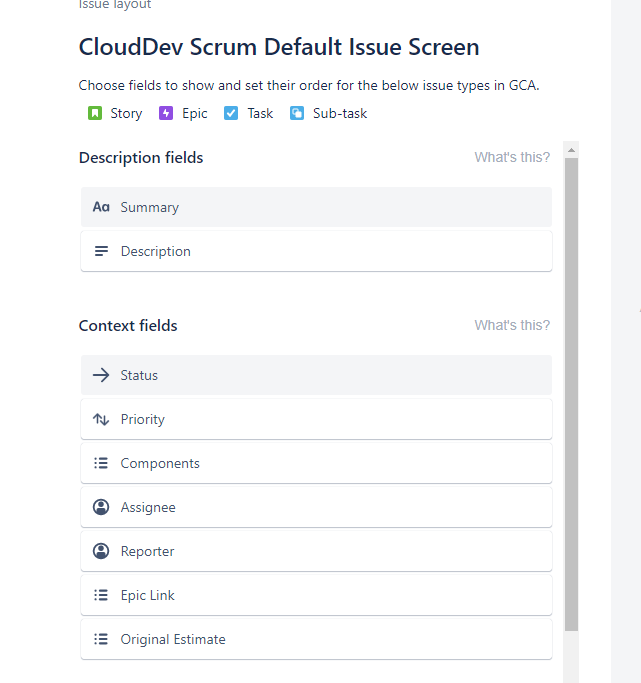
Task: Click the lines icon beside Description
Action: 101,251
